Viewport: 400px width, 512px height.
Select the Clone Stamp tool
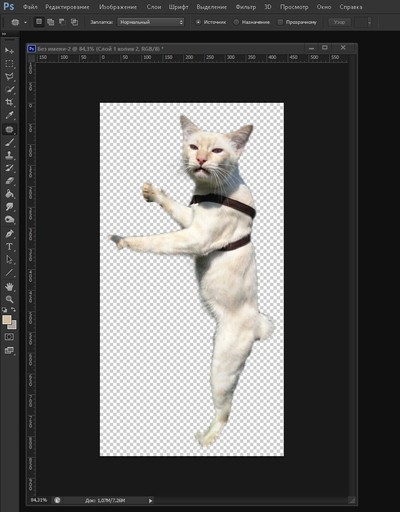pyautogui.click(x=9, y=155)
